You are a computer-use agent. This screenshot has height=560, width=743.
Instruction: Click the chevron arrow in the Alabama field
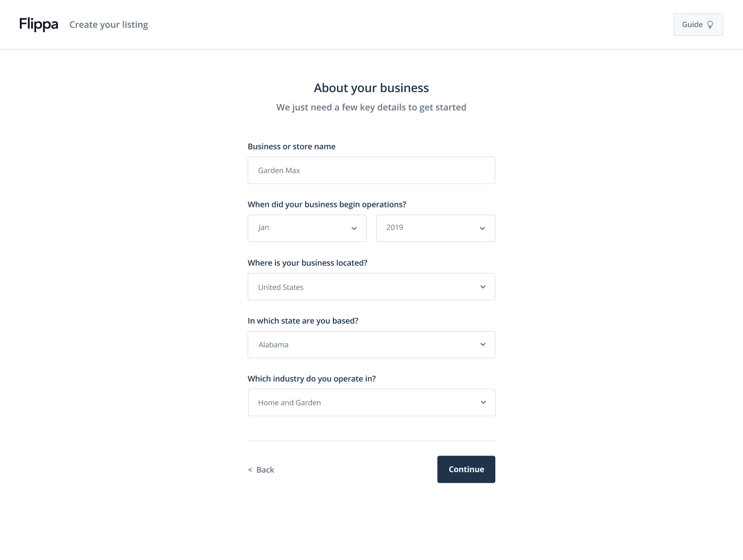[483, 345]
